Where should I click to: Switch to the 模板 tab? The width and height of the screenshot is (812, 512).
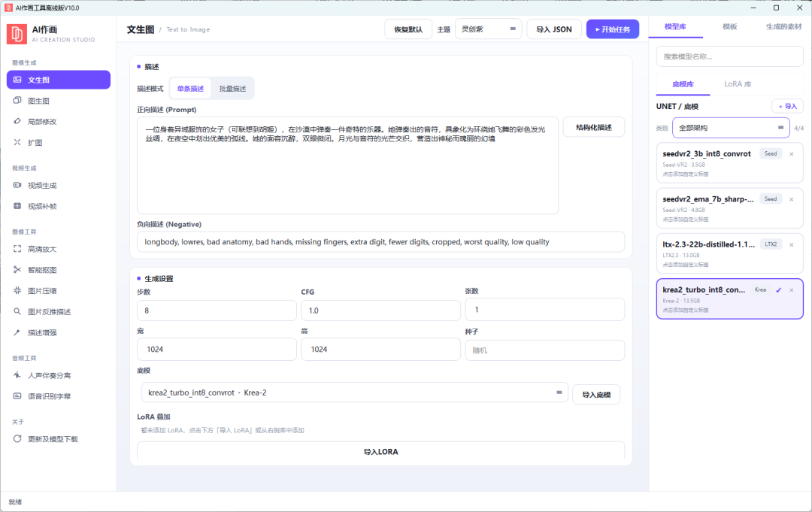[x=729, y=26]
